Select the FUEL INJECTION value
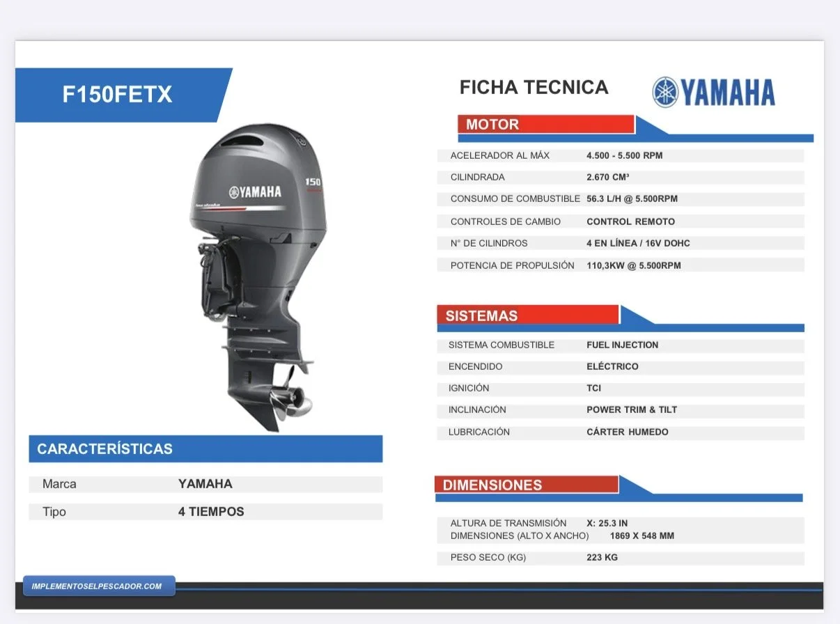The height and width of the screenshot is (624, 840). click(622, 345)
